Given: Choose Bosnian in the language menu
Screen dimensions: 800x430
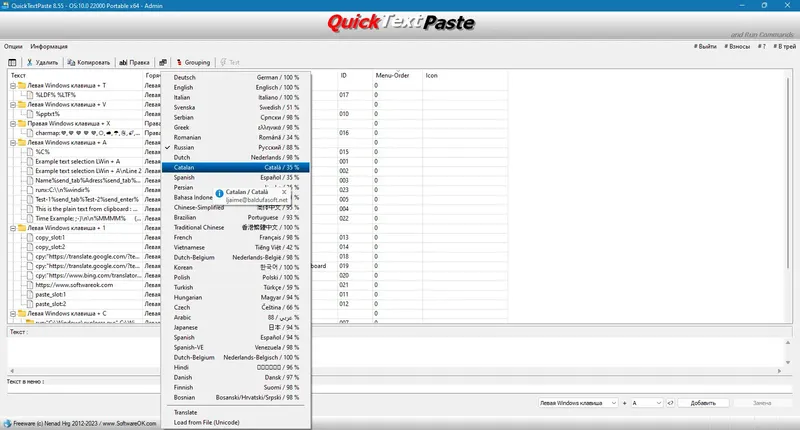Looking at the screenshot, I should [x=236, y=397].
